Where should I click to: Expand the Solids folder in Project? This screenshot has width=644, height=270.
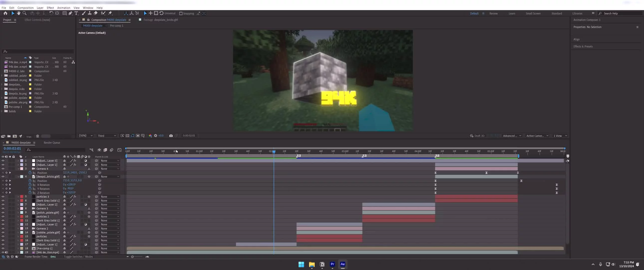2,111
